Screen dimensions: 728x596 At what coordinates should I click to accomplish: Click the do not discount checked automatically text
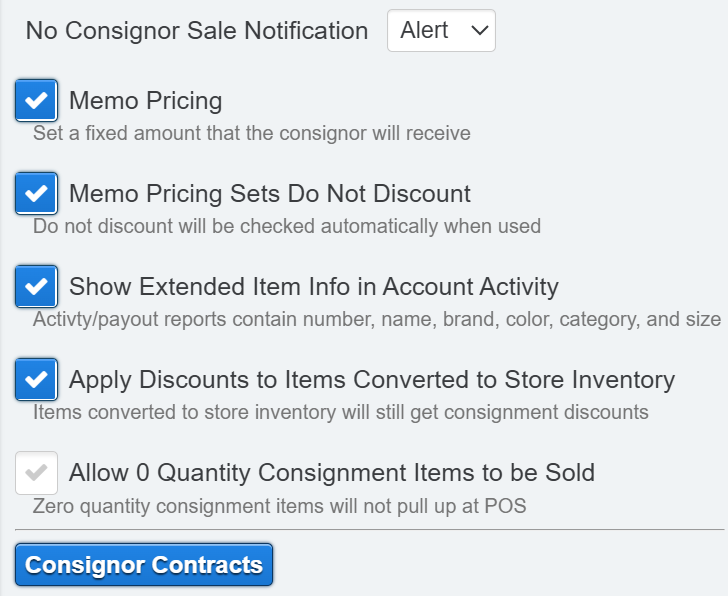tap(286, 226)
